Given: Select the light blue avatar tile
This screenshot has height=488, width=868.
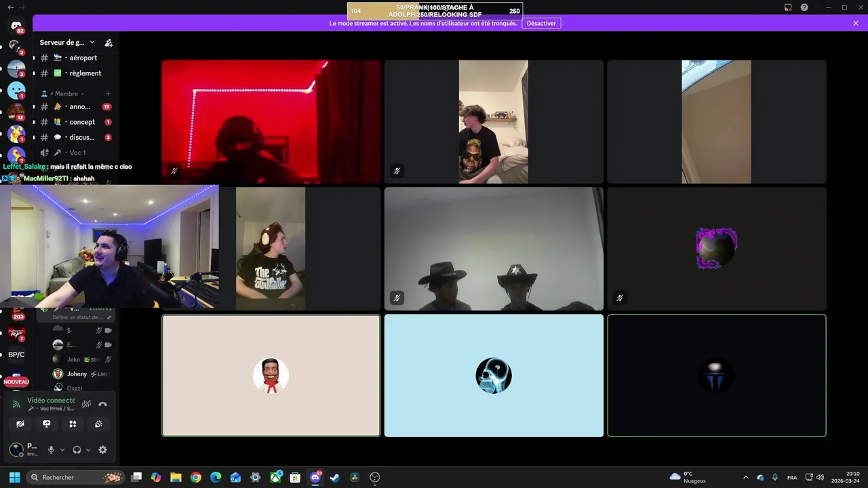Looking at the screenshot, I should pos(494,375).
